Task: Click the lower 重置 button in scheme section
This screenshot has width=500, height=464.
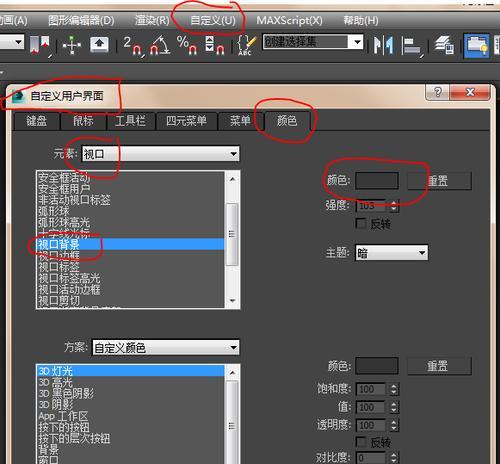Action: click(x=439, y=366)
